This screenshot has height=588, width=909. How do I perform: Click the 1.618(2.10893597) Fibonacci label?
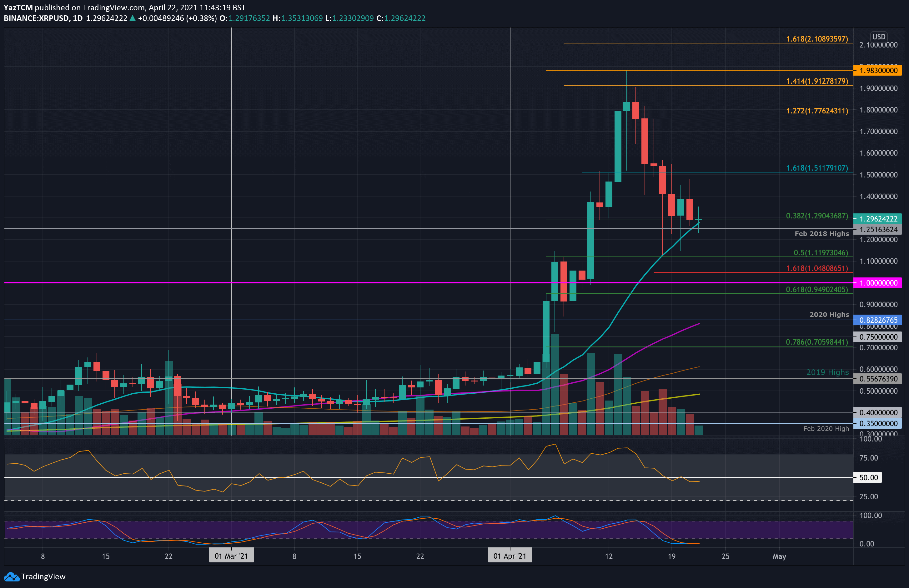coord(816,39)
